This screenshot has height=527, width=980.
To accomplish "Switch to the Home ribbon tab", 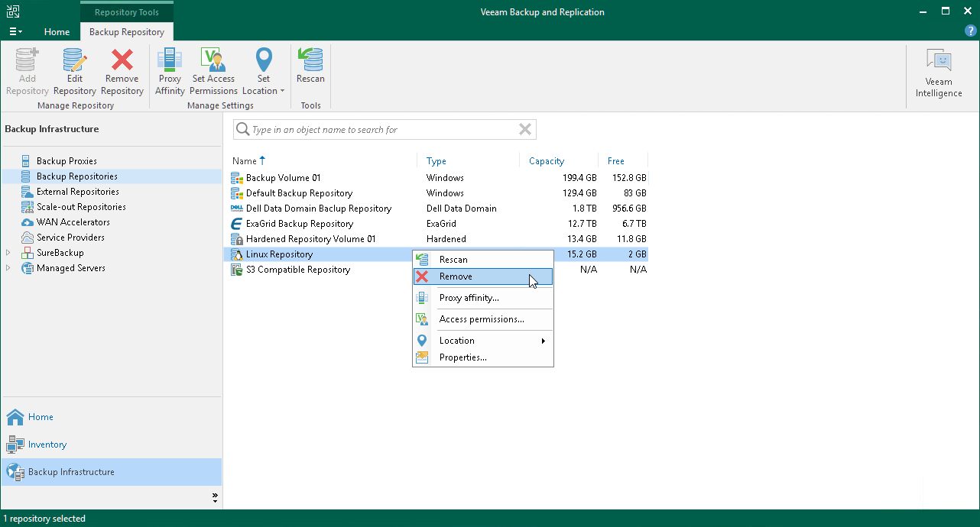I will point(57,32).
